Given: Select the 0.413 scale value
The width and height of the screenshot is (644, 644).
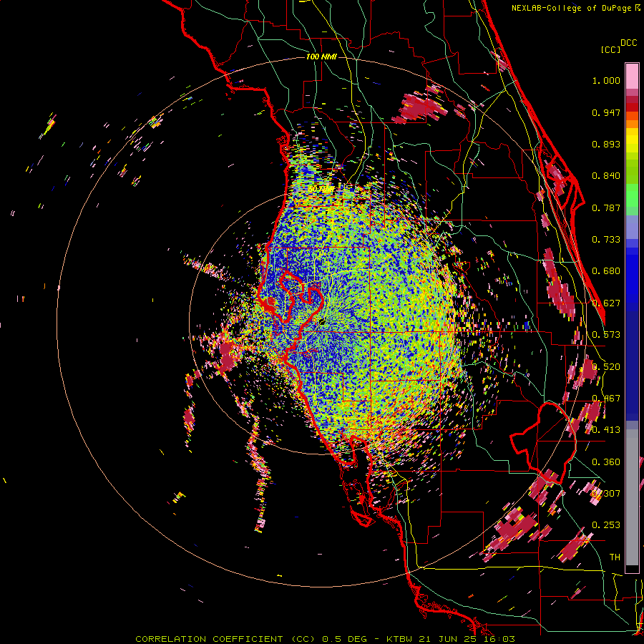Looking at the screenshot, I should point(606,430).
